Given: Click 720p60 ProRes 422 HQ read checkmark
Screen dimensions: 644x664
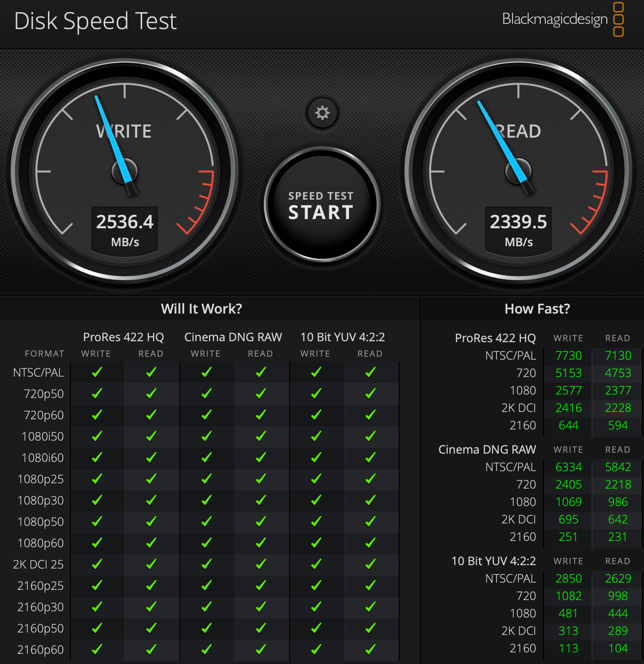Looking at the screenshot, I should click(x=151, y=415).
